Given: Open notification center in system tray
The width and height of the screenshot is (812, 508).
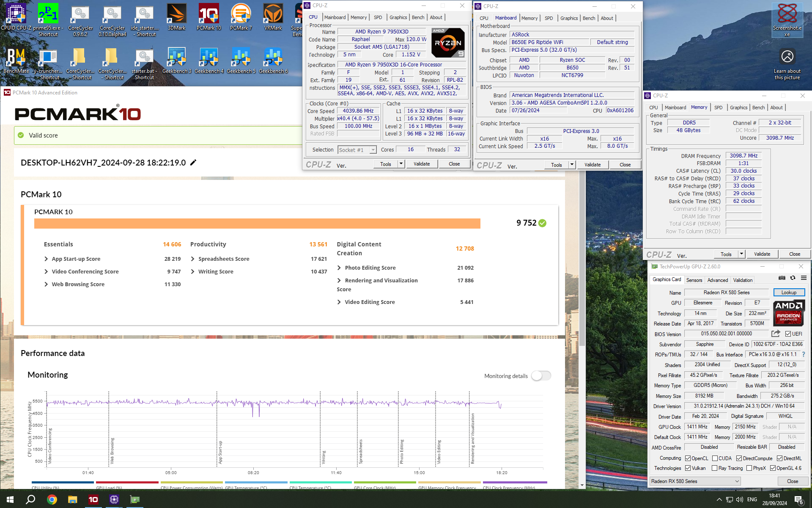Looking at the screenshot, I should pyautogui.click(x=799, y=500).
